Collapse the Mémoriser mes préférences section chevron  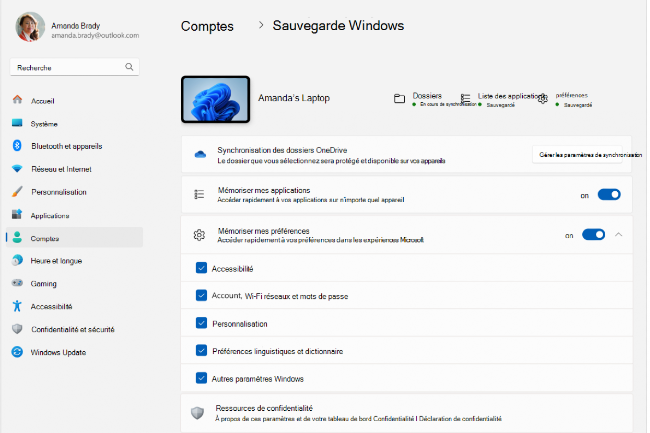[x=618, y=235]
